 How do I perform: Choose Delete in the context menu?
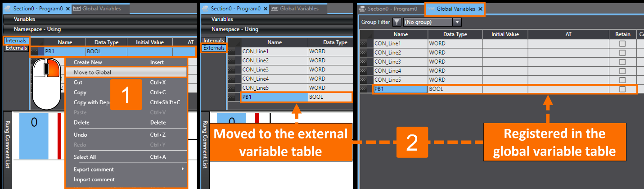point(126,122)
